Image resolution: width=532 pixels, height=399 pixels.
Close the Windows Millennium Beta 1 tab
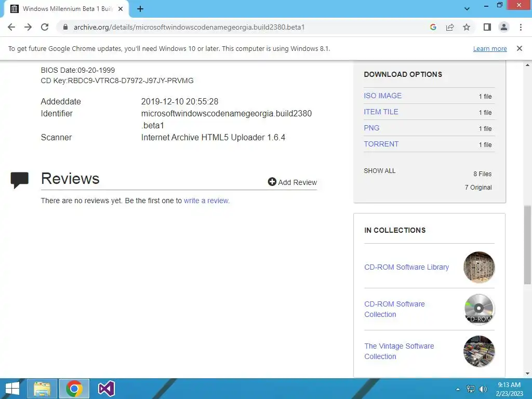(121, 9)
